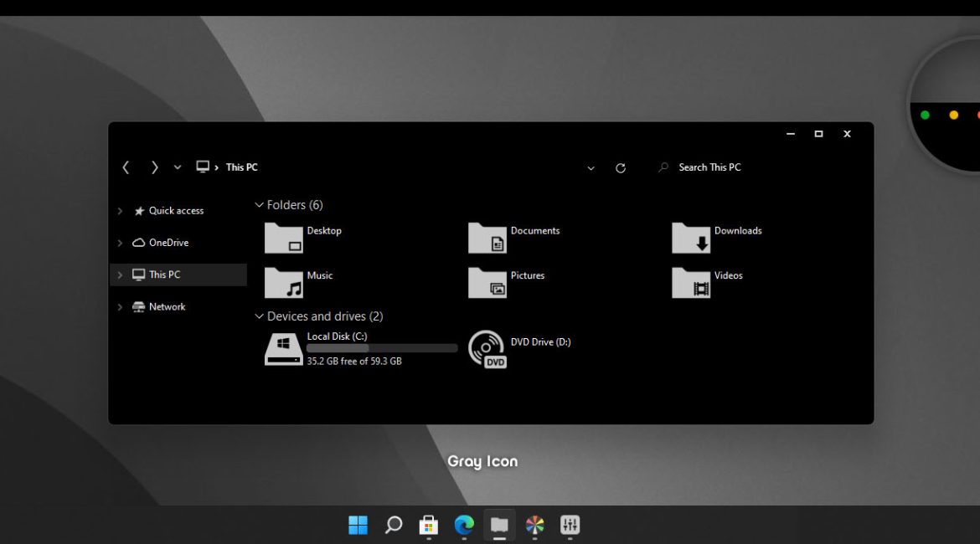980x544 pixels.
Task: Go back with the left arrow
Action: [126, 167]
